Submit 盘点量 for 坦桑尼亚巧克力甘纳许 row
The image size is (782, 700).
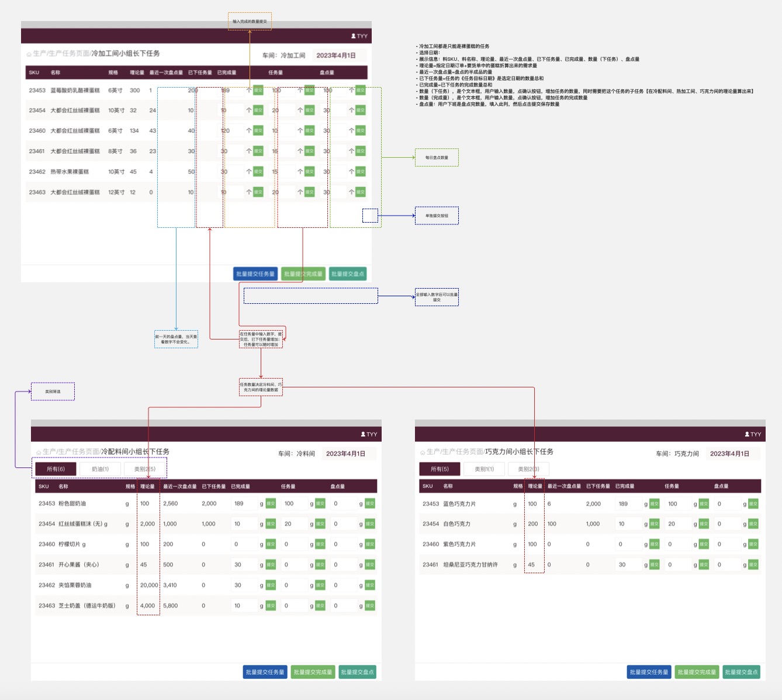pos(753,564)
